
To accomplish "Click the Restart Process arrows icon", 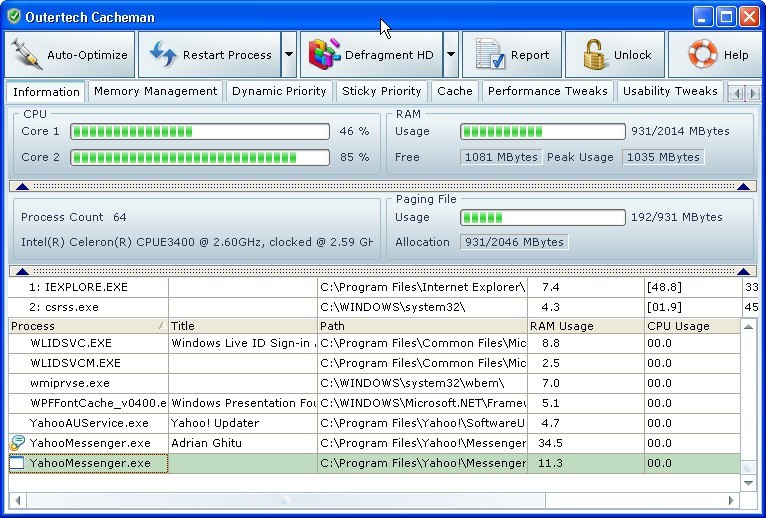I will tap(164, 55).
